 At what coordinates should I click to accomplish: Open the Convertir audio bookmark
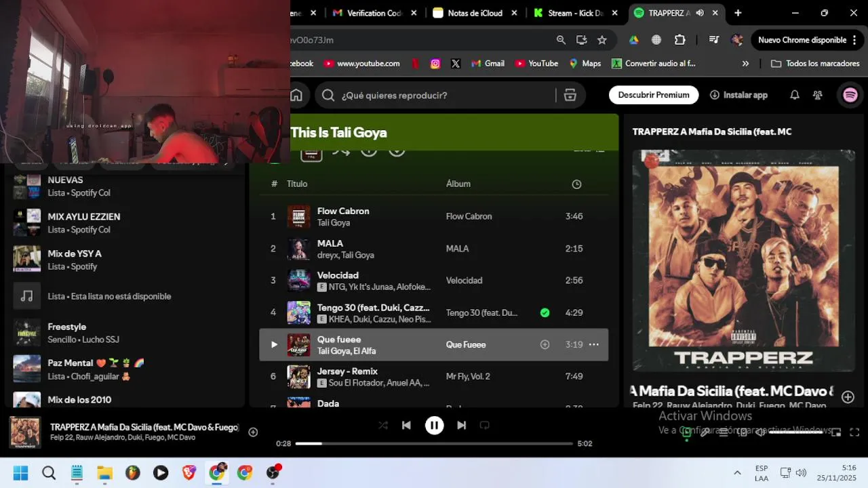coord(654,64)
